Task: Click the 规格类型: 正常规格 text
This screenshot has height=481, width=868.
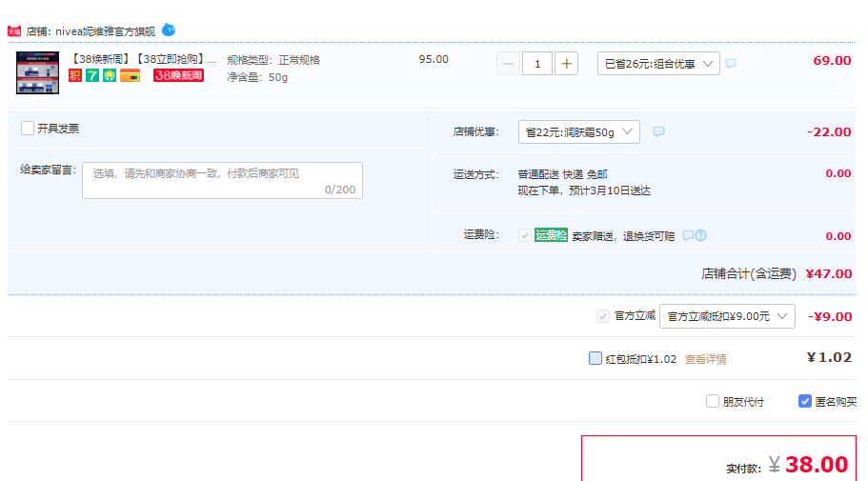Action: tap(273, 60)
